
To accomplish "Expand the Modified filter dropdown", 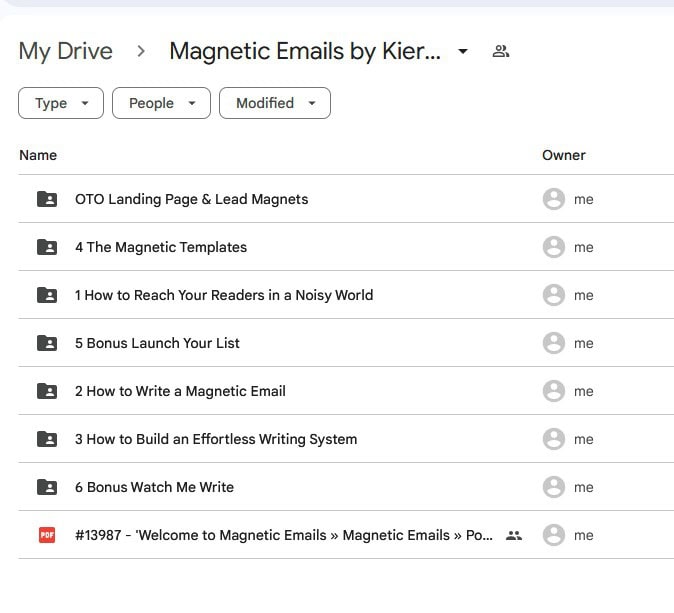I will 275,103.
